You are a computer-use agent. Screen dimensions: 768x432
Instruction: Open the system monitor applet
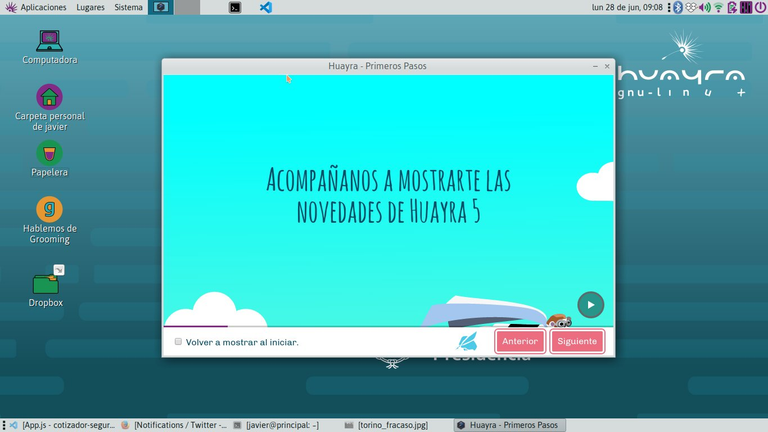click(746, 7)
